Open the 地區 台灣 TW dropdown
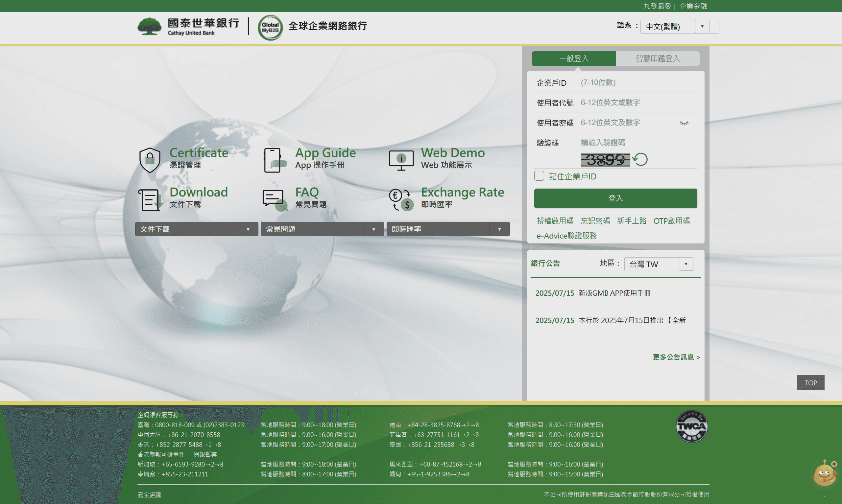 point(658,264)
